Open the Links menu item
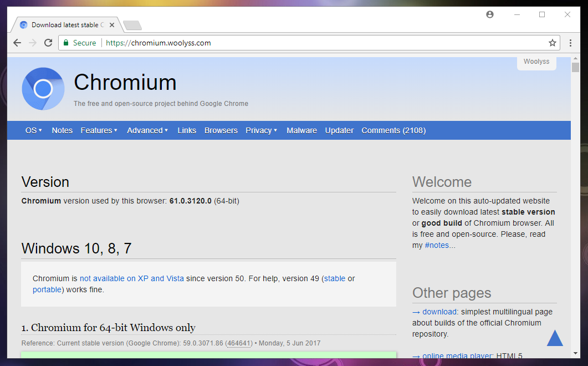Image resolution: width=588 pixels, height=366 pixels. point(187,130)
